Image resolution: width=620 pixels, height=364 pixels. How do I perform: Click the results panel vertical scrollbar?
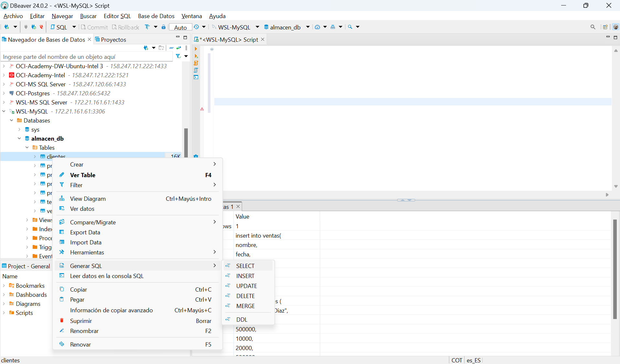pos(615,269)
